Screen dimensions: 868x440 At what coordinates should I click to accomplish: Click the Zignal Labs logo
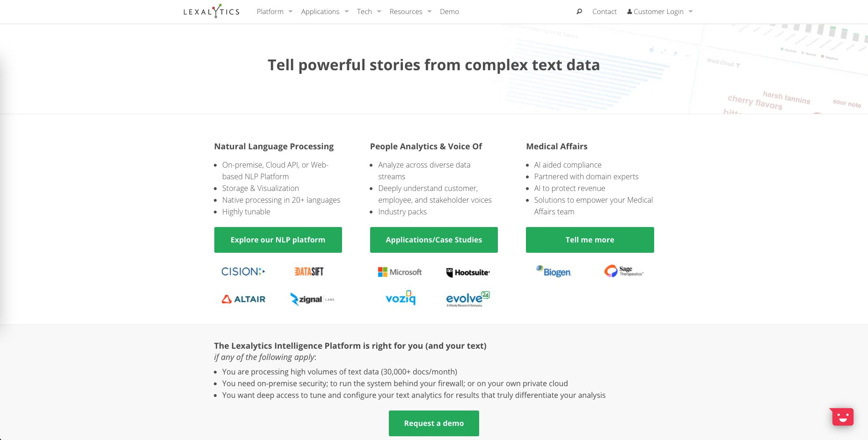312,299
